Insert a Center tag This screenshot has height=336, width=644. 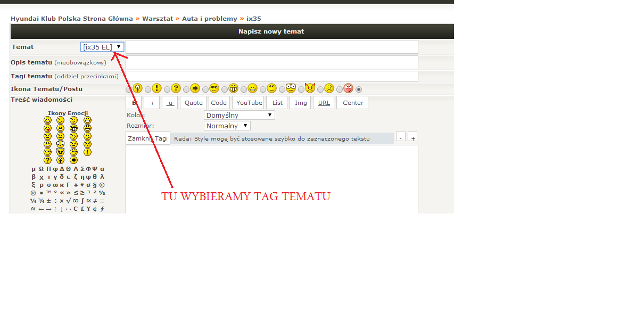coord(353,103)
